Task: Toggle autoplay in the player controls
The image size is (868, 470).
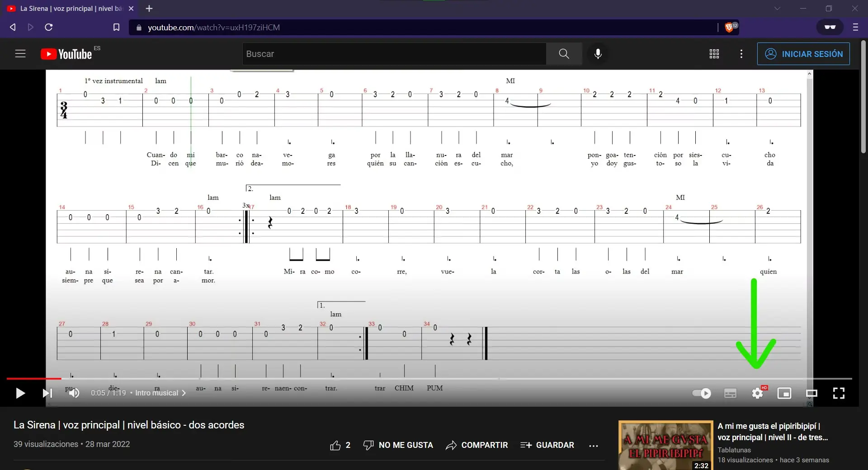Action: tap(702, 393)
